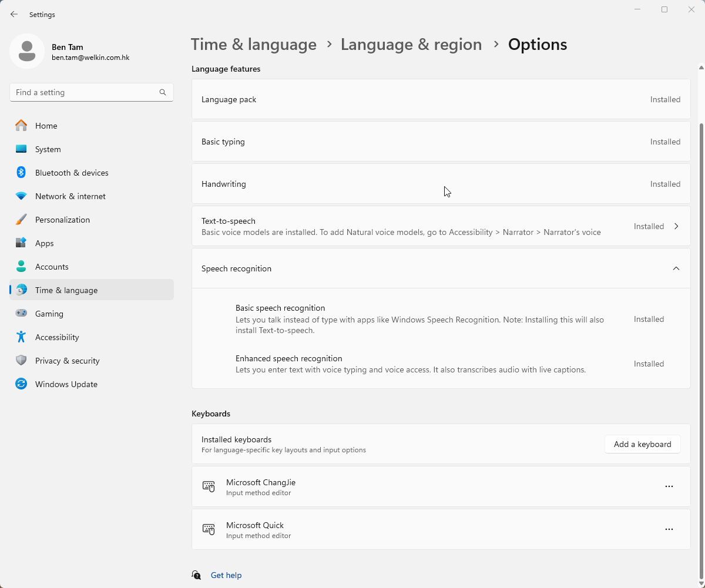Collapse the Speech recognition section
The image size is (705, 588).
[676, 268]
